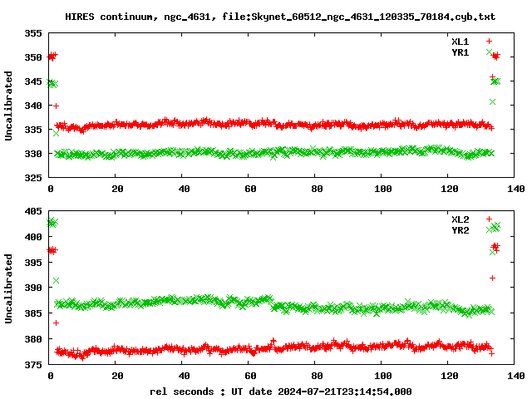Click the XL1 legend label
This screenshot has width=532, height=399.
pyautogui.click(x=460, y=42)
